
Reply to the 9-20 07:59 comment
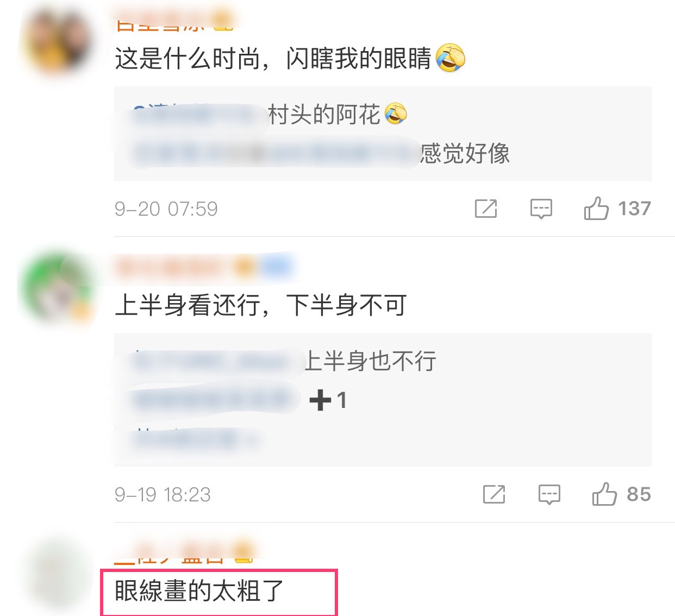pyautogui.click(x=541, y=209)
